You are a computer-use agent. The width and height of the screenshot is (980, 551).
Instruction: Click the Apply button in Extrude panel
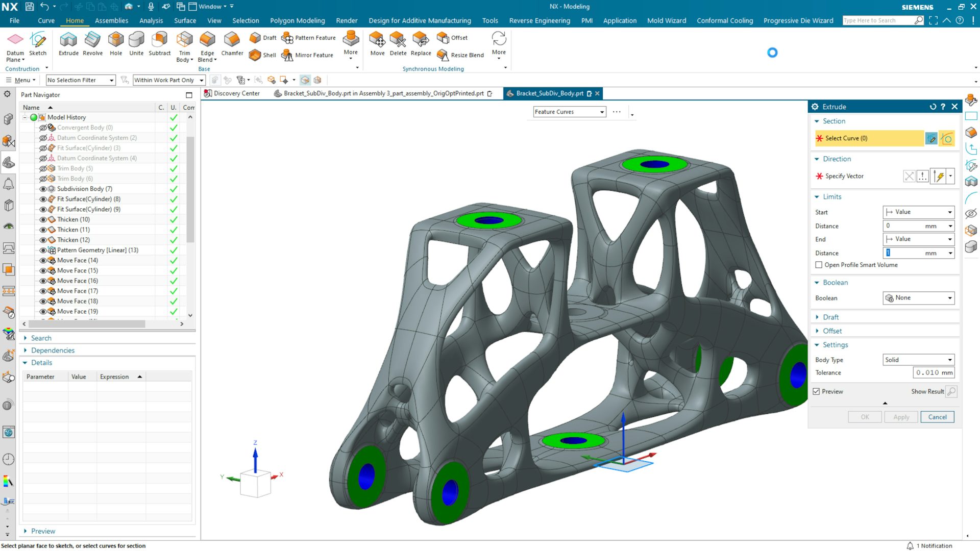900,416
